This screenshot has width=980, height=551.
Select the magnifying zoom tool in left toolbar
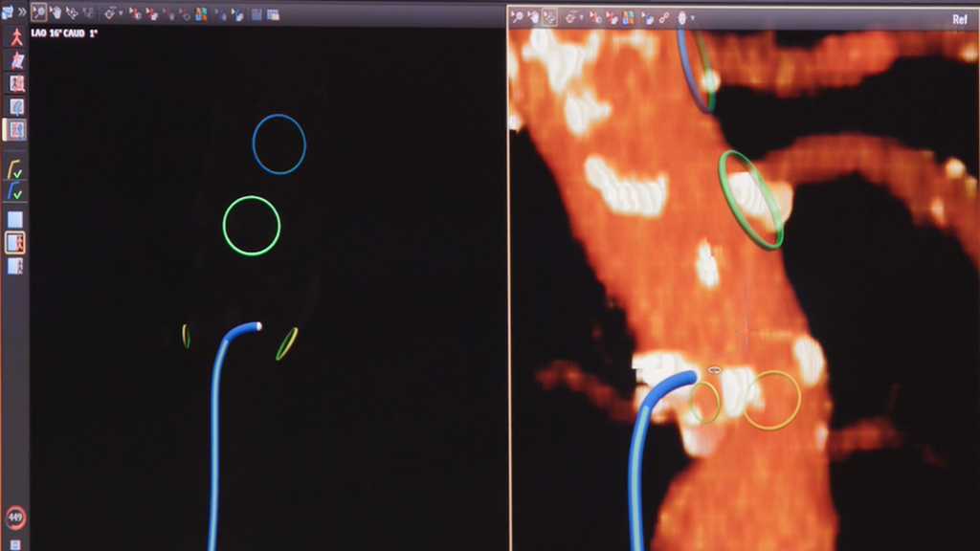coord(38,11)
